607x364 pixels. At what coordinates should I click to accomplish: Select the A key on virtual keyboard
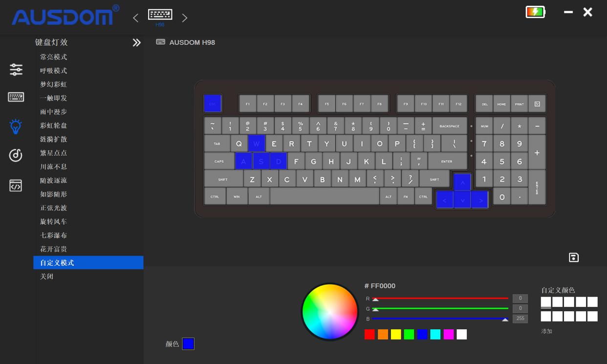click(243, 161)
